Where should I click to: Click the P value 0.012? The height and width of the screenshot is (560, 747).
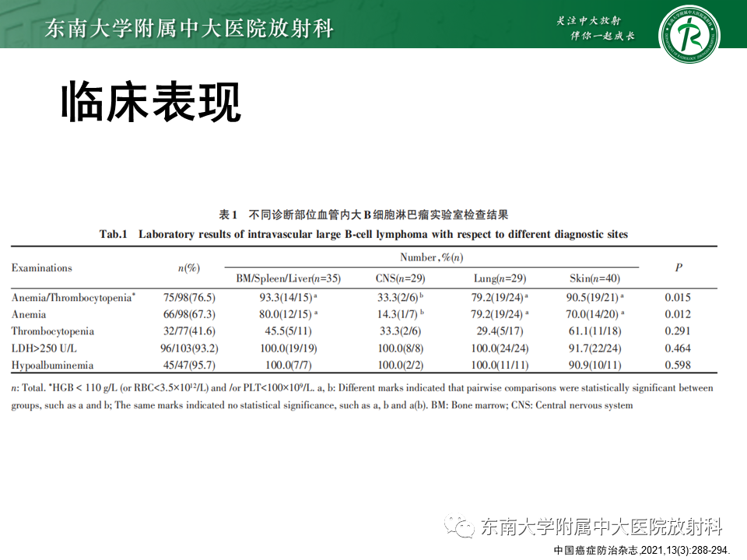pyautogui.click(x=678, y=315)
